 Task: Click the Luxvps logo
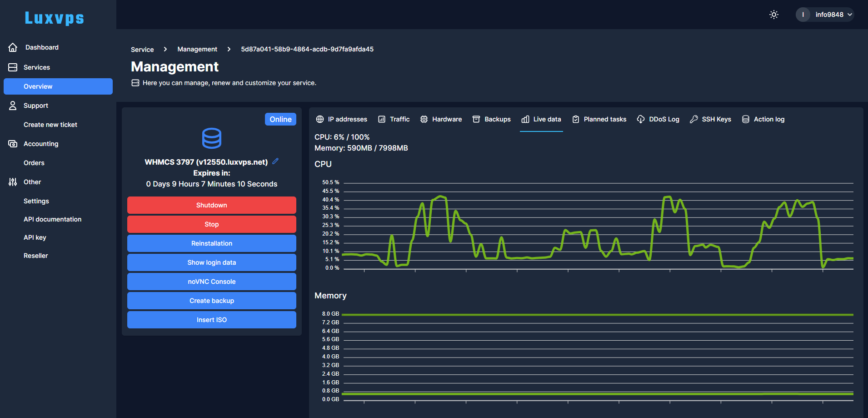click(x=54, y=18)
